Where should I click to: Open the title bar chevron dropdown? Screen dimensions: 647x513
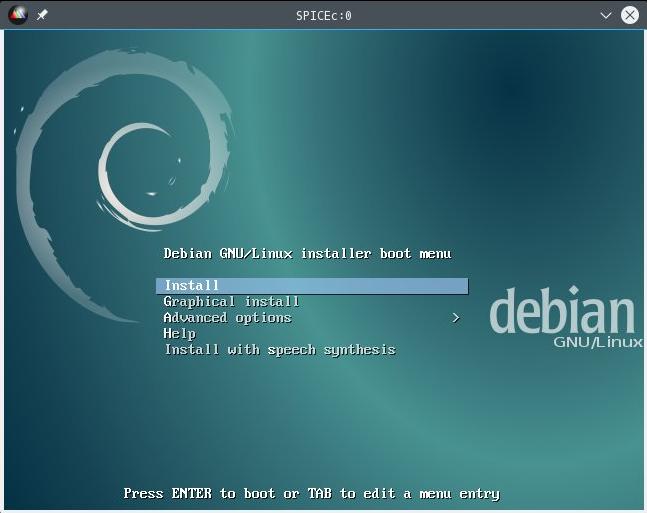(605, 16)
